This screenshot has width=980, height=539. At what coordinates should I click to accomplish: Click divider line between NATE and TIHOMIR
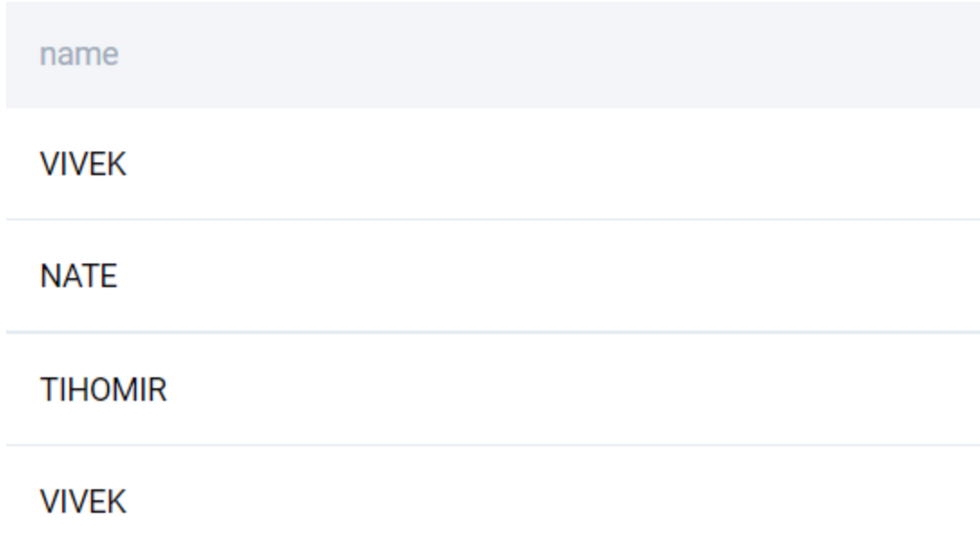(493, 332)
